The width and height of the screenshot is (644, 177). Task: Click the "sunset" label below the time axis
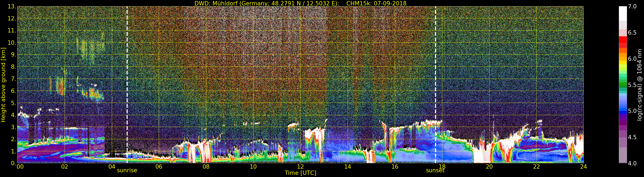435,171
